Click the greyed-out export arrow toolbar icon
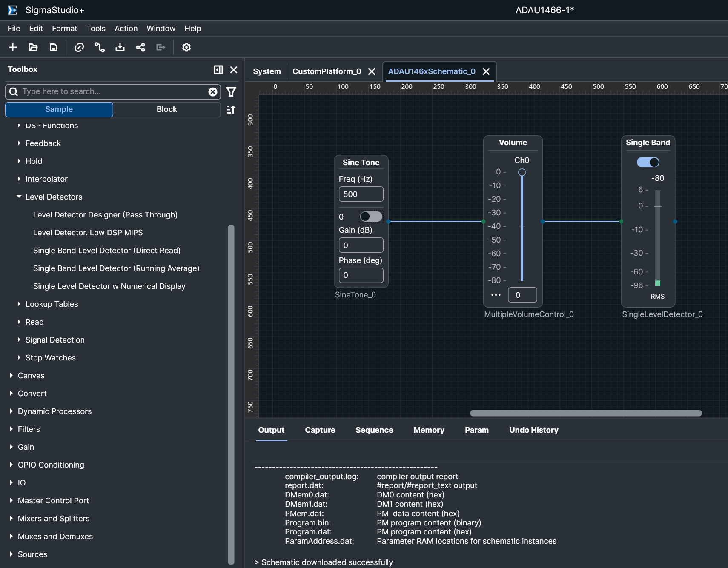Viewport: 728px width, 568px height. (x=161, y=47)
